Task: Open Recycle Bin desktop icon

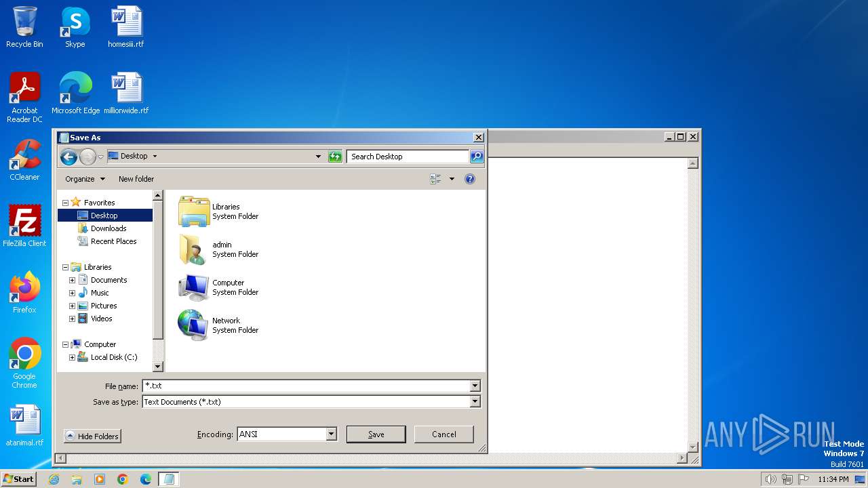Action: (x=24, y=27)
